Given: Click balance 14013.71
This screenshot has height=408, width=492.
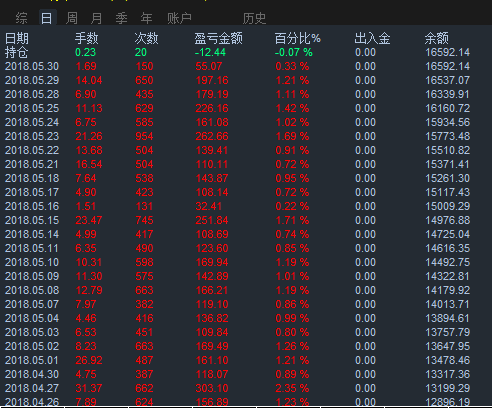Looking at the screenshot, I should click(448, 304).
